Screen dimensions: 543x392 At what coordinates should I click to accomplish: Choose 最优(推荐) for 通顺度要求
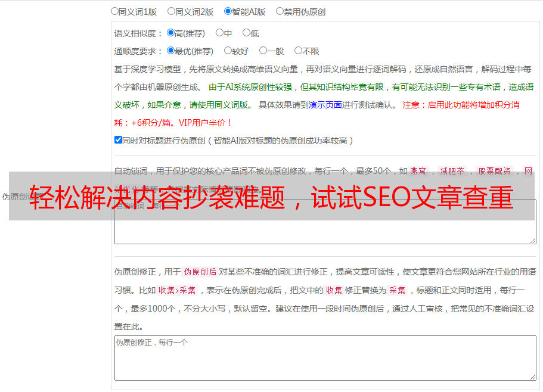(x=170, y=51)
